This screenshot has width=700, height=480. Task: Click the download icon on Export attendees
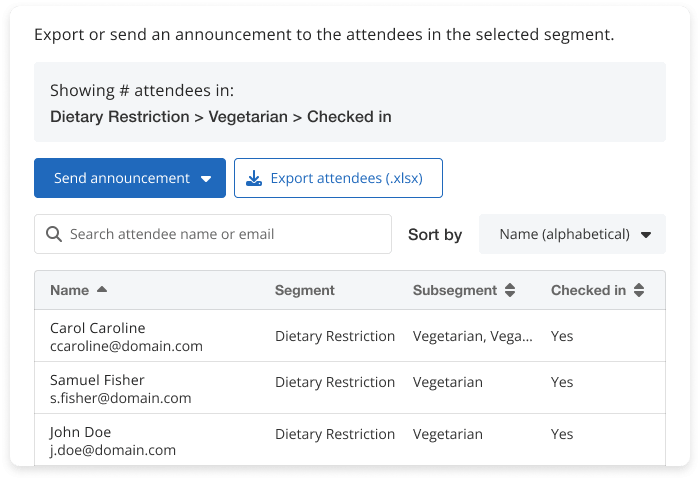(254, 178)
